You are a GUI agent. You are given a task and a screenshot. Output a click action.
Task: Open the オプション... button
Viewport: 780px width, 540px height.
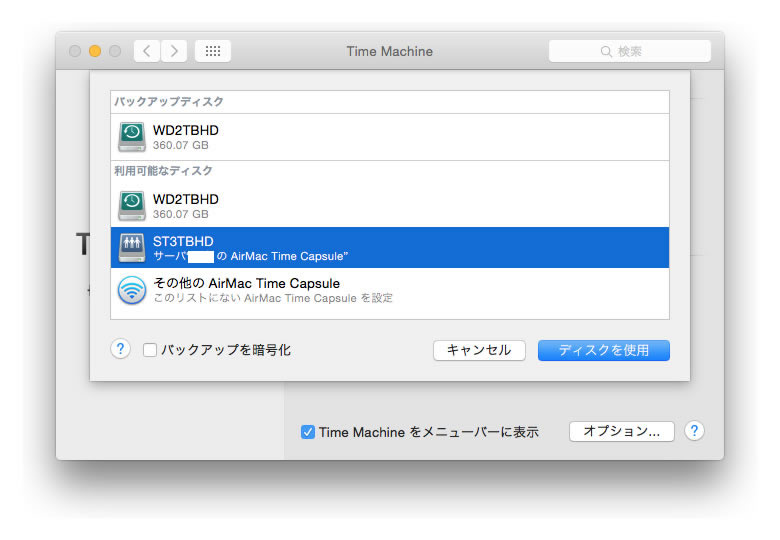tap(622, 431)
